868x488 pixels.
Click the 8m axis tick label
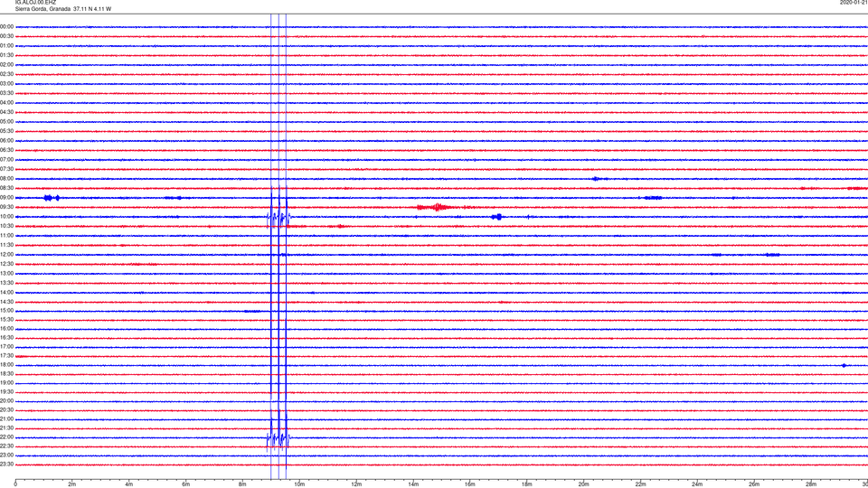[x=242, y=484]
